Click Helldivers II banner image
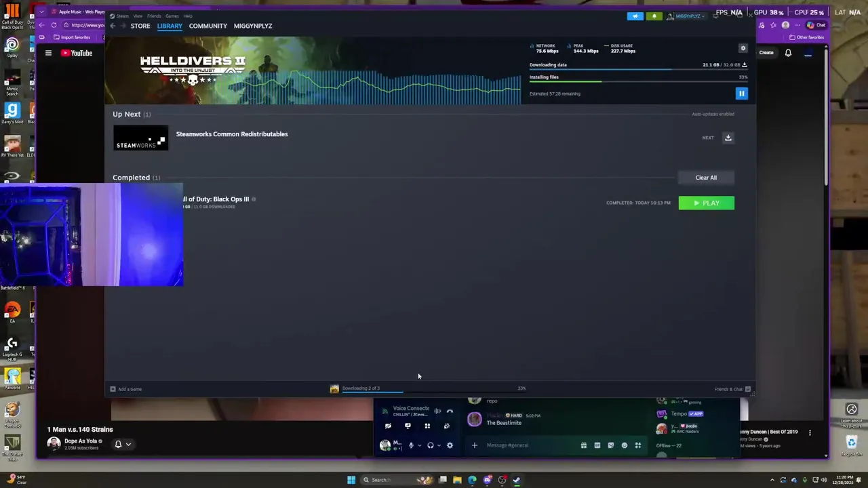 [x=313, y=70]
